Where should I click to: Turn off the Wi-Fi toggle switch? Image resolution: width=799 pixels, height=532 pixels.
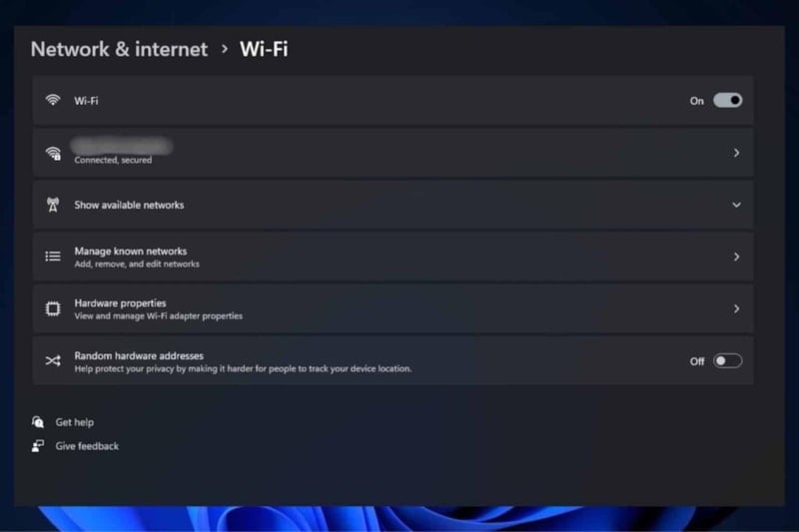tap(727, 100)
